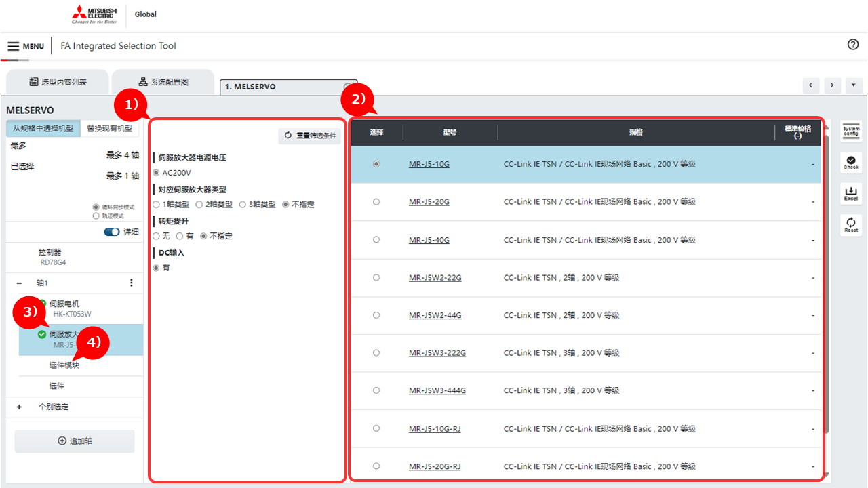Choose the 3轴类型 amplifier type
The image size is (868, 488).
pyautogui.click(x=242, y=204)
